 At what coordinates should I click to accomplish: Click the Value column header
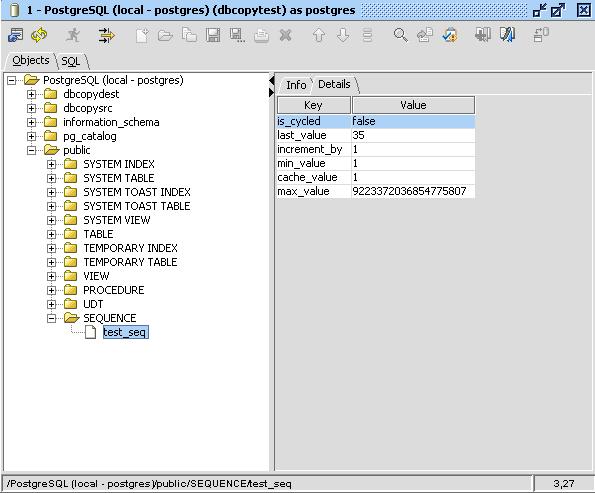413,105
